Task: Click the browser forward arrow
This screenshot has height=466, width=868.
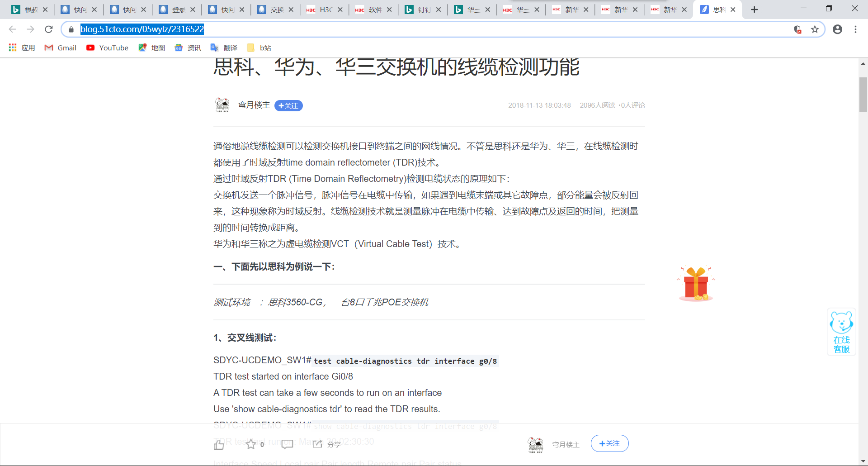Action: pyautogui.click(x=31, y=29)
